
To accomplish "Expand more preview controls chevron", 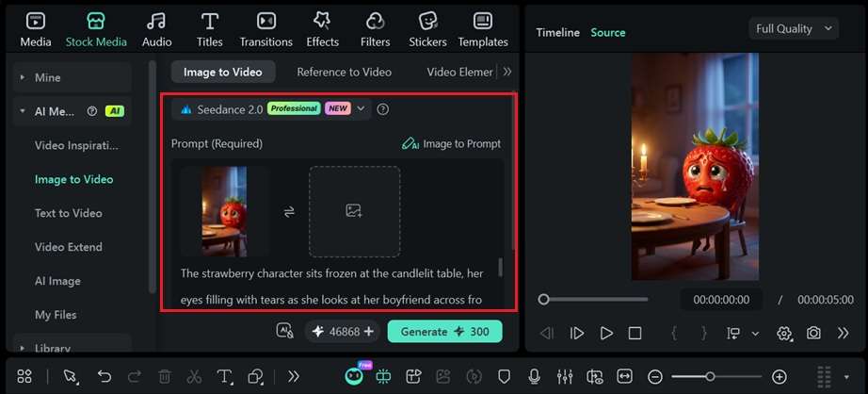I will (x=844, y=333).
